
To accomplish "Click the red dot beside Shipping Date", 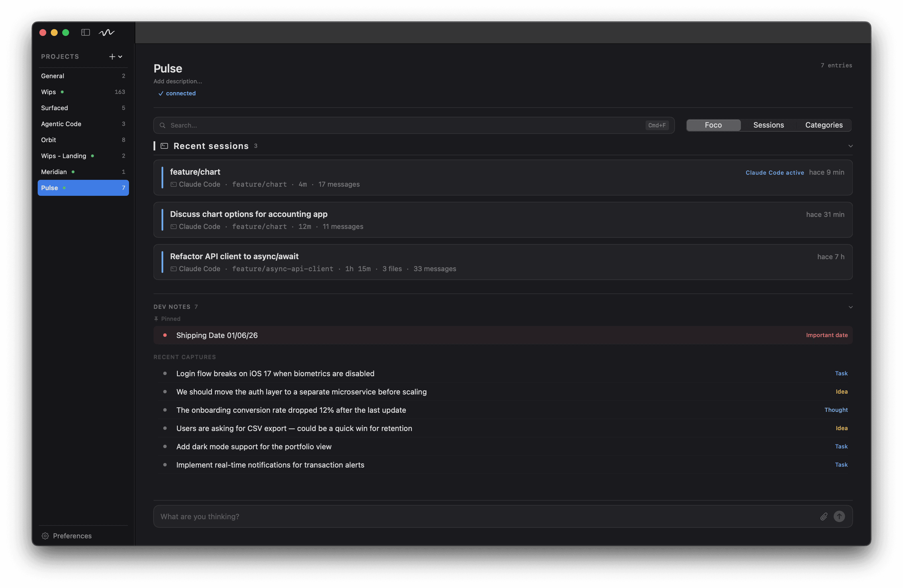I will (165, 335).
